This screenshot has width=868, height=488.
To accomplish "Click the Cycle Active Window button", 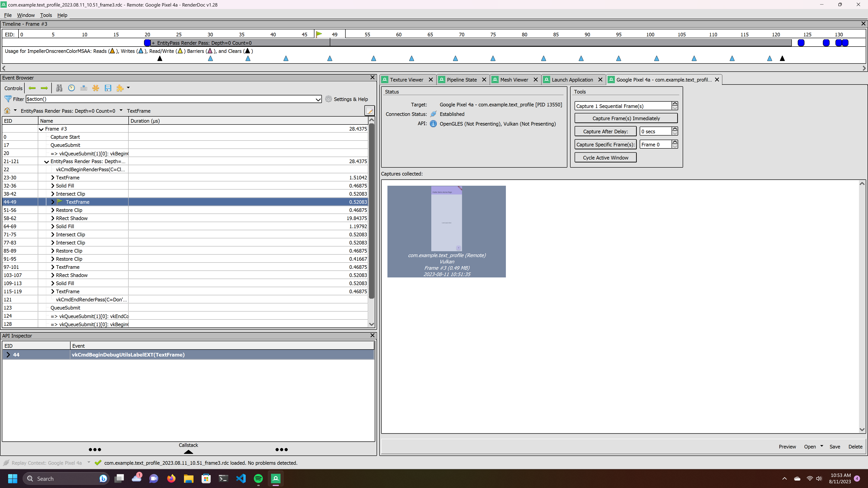I will [x=605, y=158].
